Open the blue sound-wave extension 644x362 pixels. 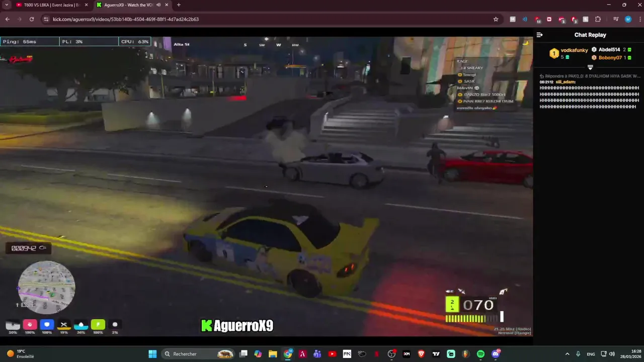(525, 19)
